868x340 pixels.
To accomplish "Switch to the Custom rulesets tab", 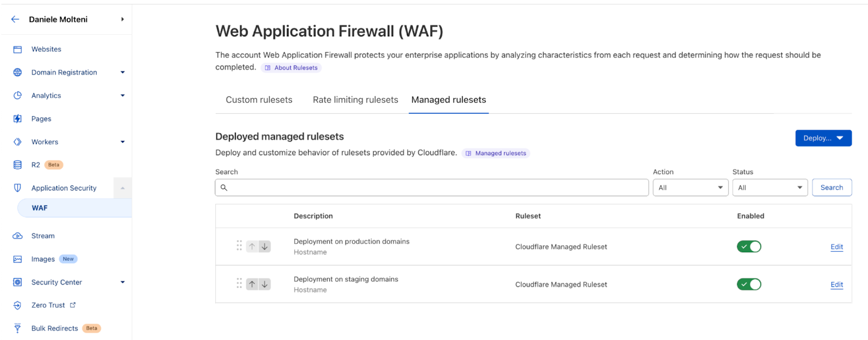I will coord(259,100).
